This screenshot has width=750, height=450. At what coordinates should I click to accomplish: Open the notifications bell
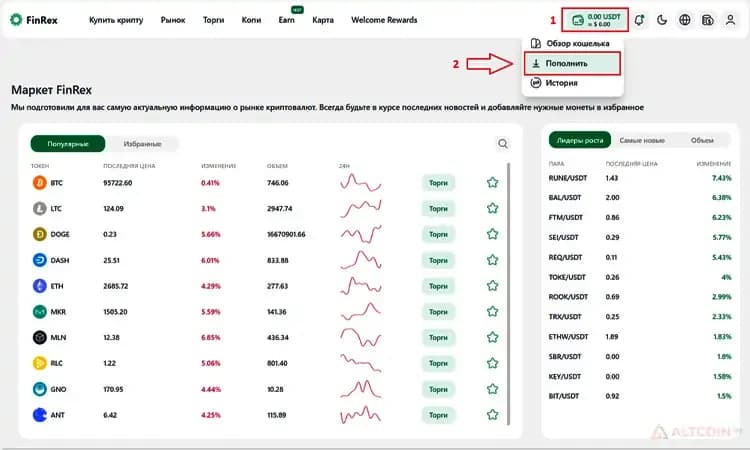[x=639, y=20]
